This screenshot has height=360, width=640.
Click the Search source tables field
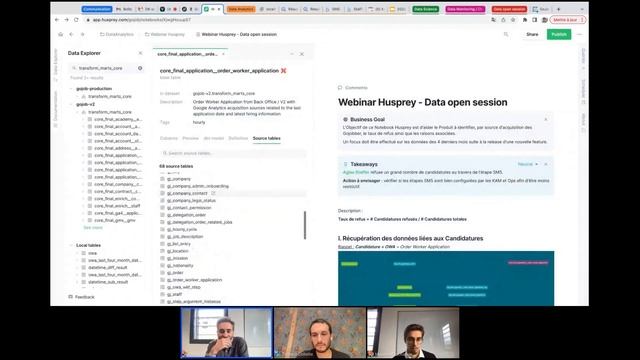click(x=233, y=153)
